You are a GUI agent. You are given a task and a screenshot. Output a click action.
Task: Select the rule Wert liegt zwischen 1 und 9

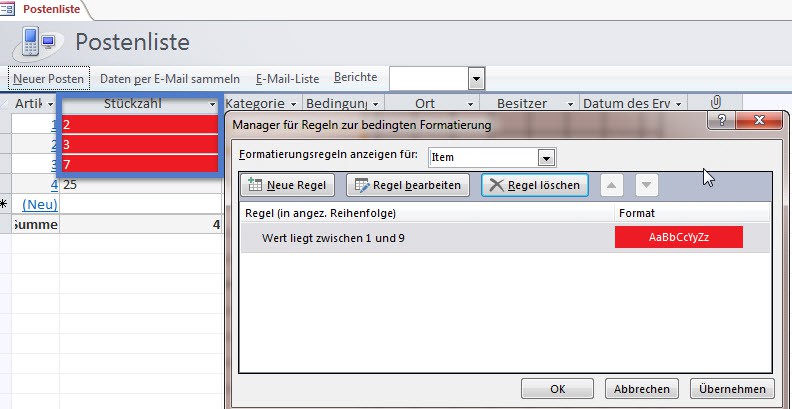click(333, 237)
